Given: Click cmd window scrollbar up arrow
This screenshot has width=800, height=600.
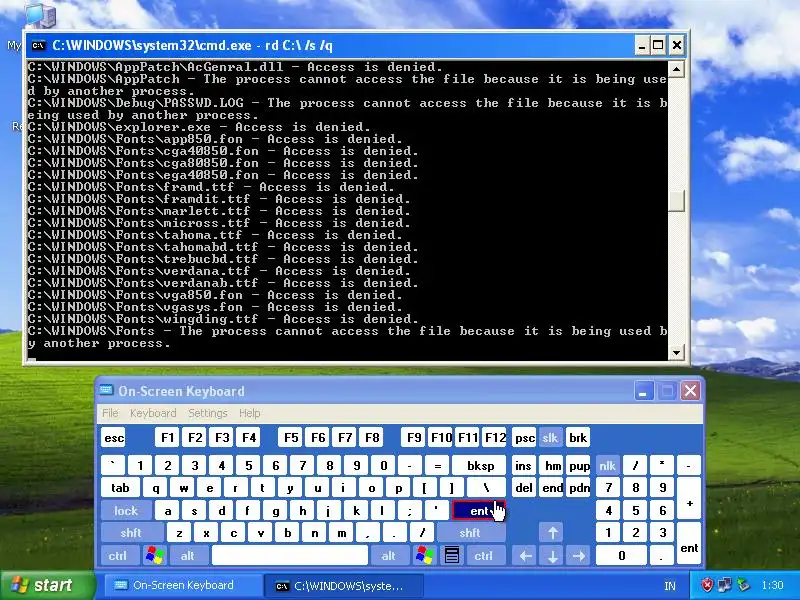Looking at the screenshot, I should [x=676, y=69].
